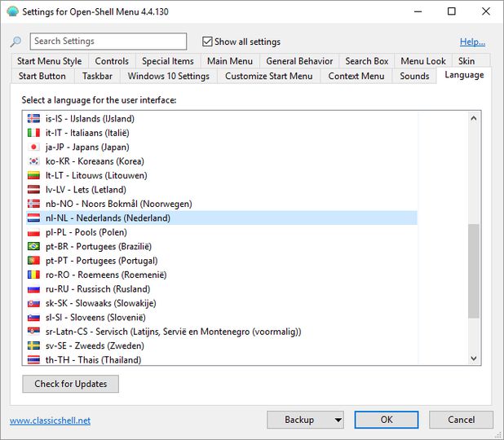Click the Slovenian flag icon
This screenshot has width=504, height=440.
tap(33, 317)
